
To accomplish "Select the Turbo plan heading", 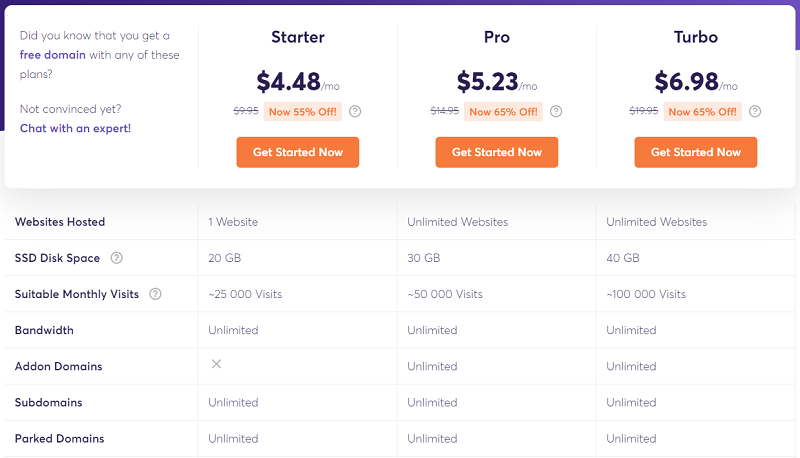I will [x=696, y=37].
